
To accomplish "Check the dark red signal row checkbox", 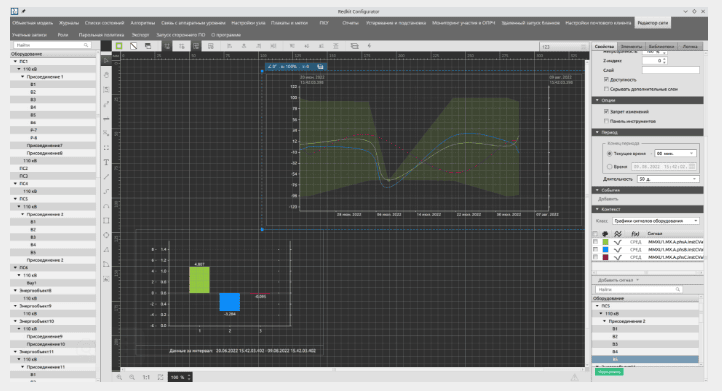I will (x=595, y=257).
